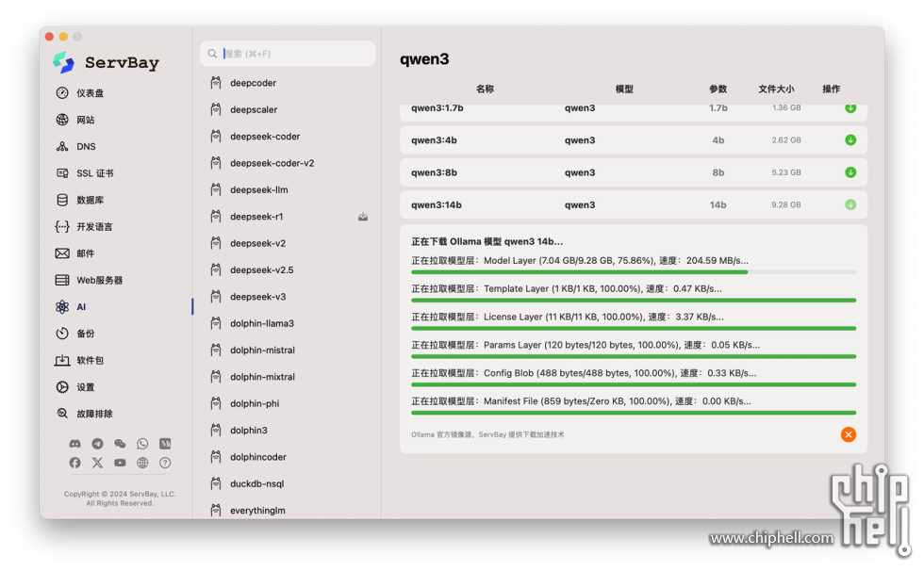This screenshot has width=924, height=571.
Task: Click the Template Layer progress bar
Action: [x=634, y=301]
